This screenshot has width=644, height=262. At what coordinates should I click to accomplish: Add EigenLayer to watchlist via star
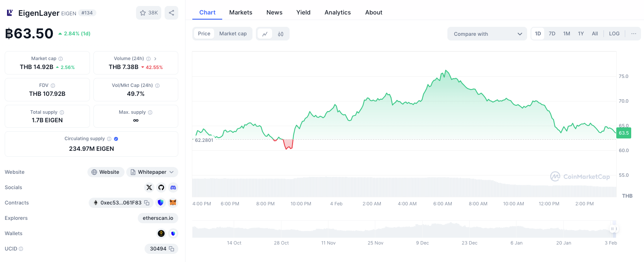(148, 13)
